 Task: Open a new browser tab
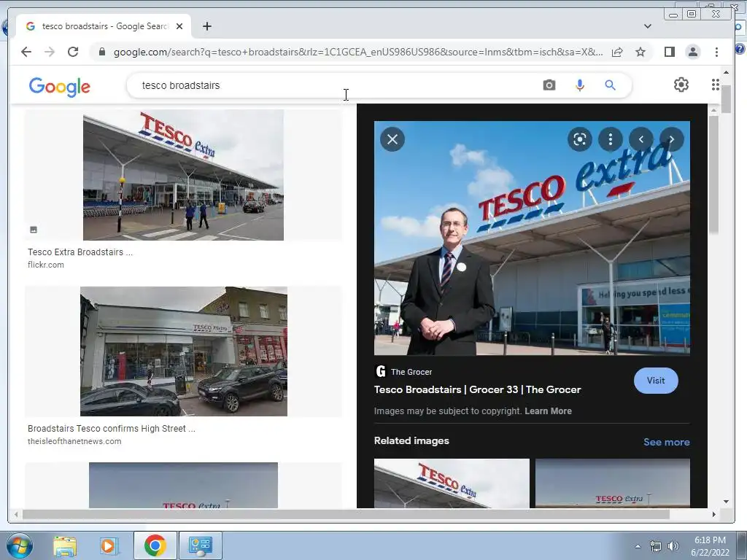click(206, 27)
